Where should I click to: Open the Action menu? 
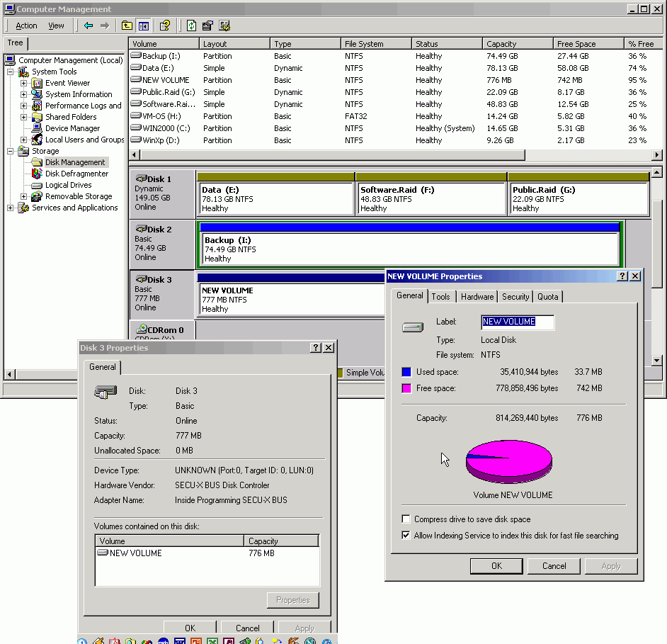pyautogui.click(x=26, y=26)
